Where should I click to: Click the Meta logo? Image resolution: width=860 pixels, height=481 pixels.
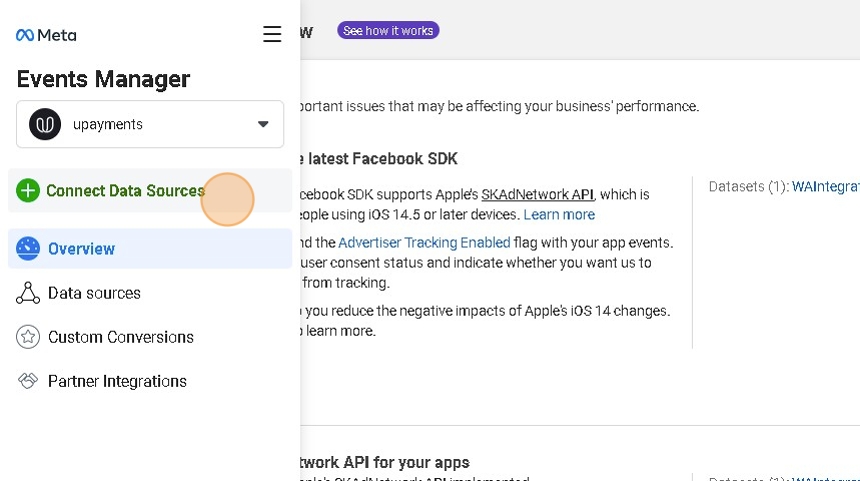click(46, 35)
